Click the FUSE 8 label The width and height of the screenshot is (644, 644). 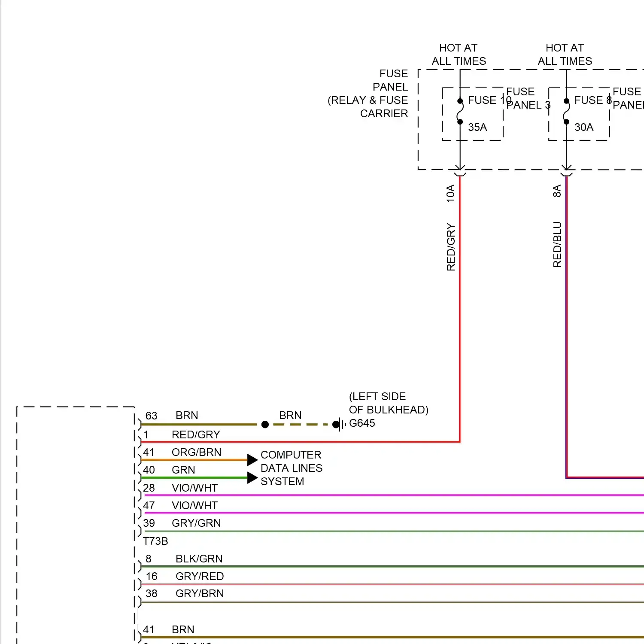[x=593, y=100]
